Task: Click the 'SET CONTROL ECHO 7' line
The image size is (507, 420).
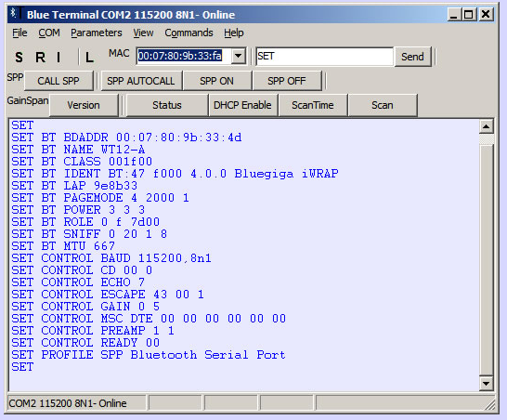Action: click(x=78, y=282)
